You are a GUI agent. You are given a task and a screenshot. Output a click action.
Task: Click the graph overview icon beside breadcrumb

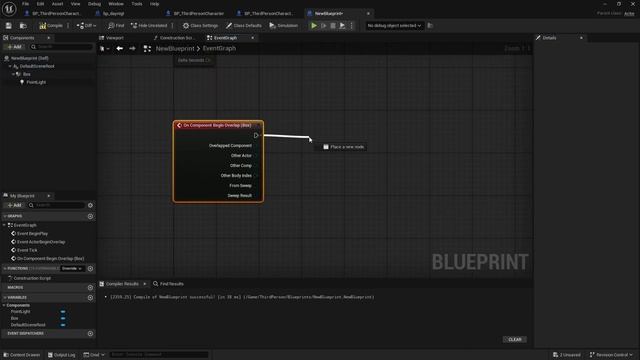click(147, 49)
